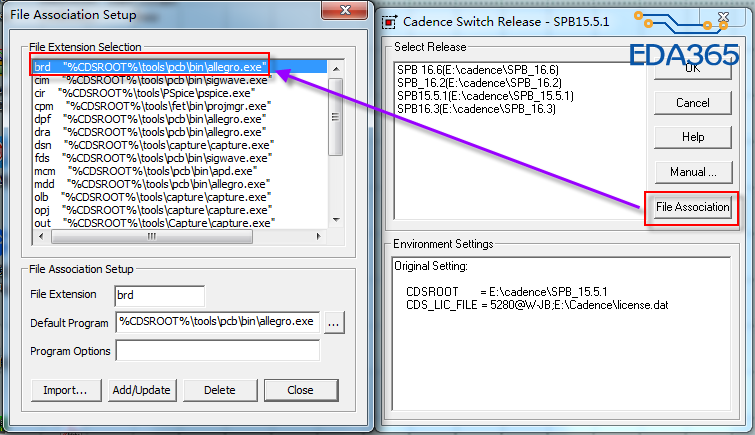The image size is (755, 435).
Task: Click horizontal scrollbar thumb under extension list
Action: [152, 237]
